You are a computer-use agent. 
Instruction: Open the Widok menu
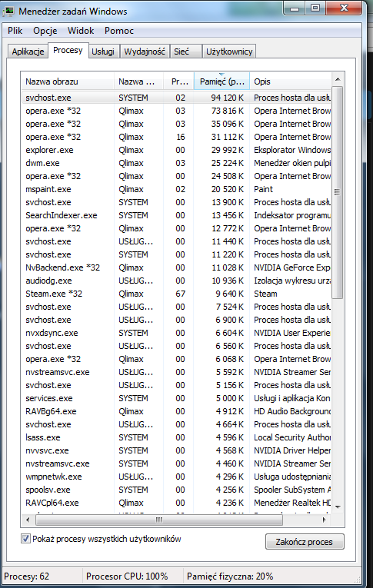pos(81,31)
